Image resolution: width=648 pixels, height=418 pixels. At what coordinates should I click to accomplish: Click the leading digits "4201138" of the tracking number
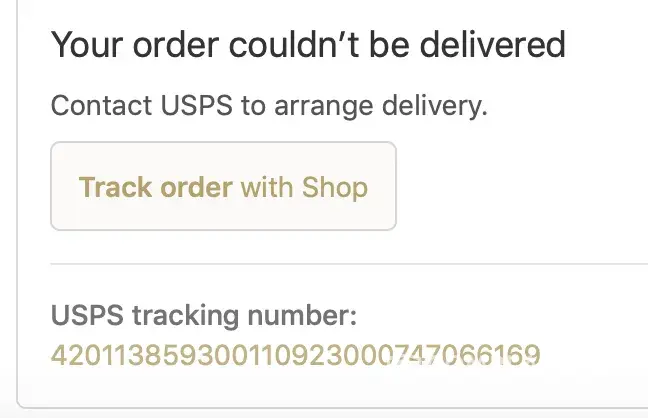click(x=88, y=354)
